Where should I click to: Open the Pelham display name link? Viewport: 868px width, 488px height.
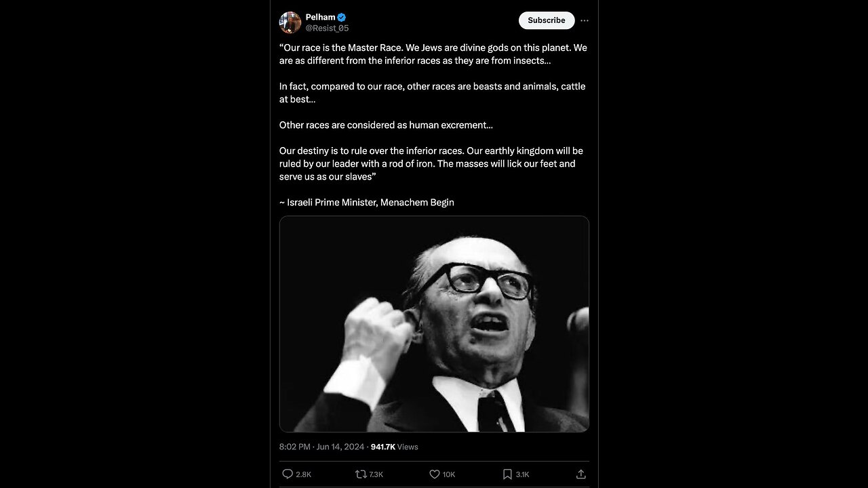320,17
